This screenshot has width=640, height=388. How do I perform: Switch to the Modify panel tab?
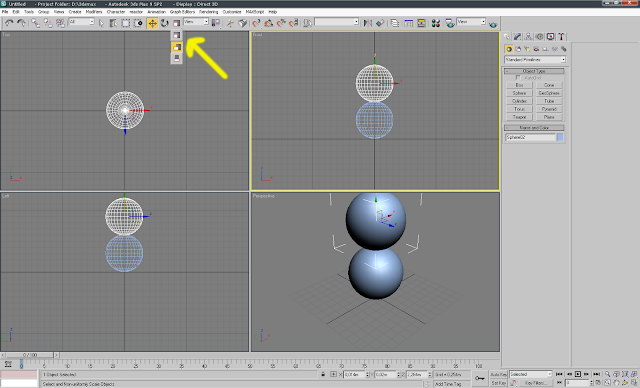(x=518, y=37)
